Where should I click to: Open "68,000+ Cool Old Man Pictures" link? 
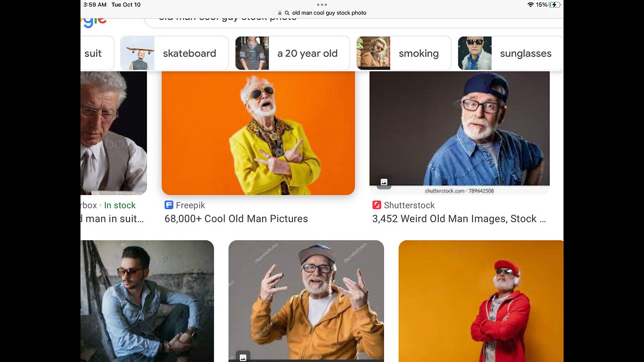coord(236,219)
